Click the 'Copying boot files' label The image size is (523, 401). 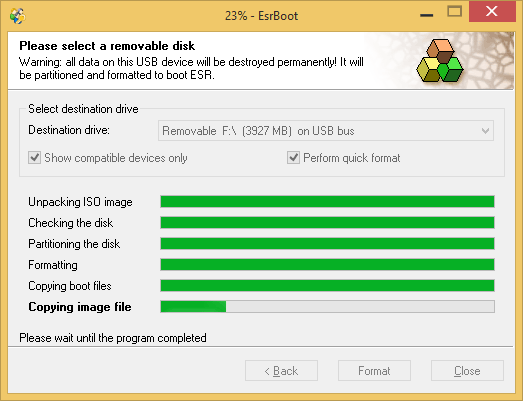point(70,286)
